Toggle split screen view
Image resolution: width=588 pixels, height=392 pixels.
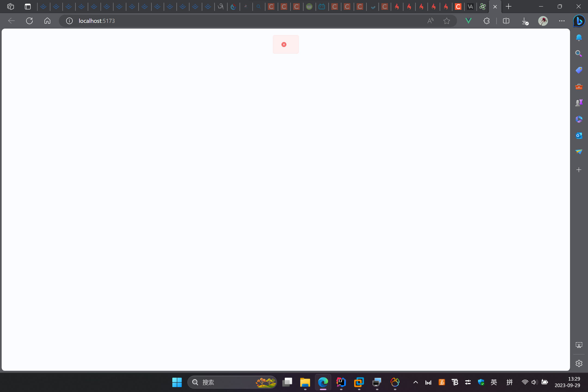pyautogui.click(x=506, y=21)
